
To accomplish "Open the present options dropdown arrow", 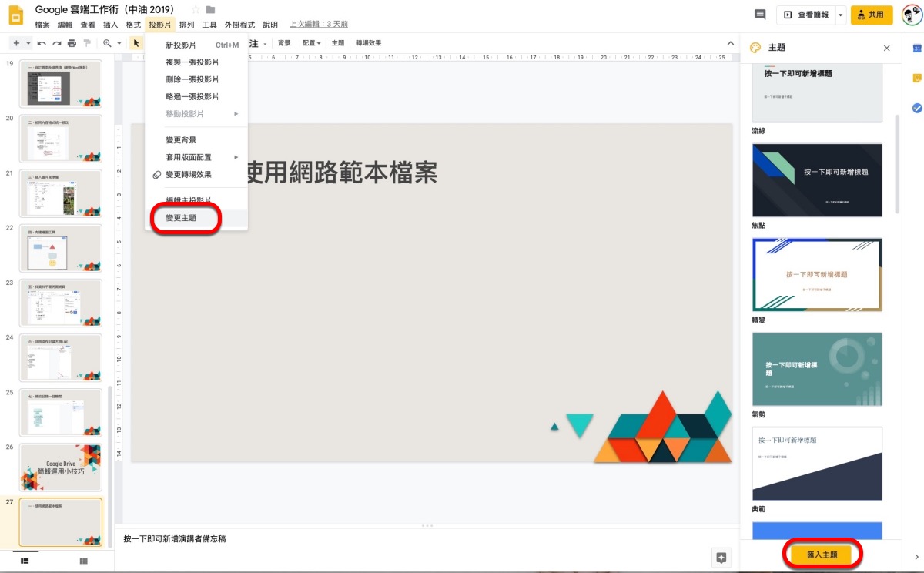I will coord(840,15).
